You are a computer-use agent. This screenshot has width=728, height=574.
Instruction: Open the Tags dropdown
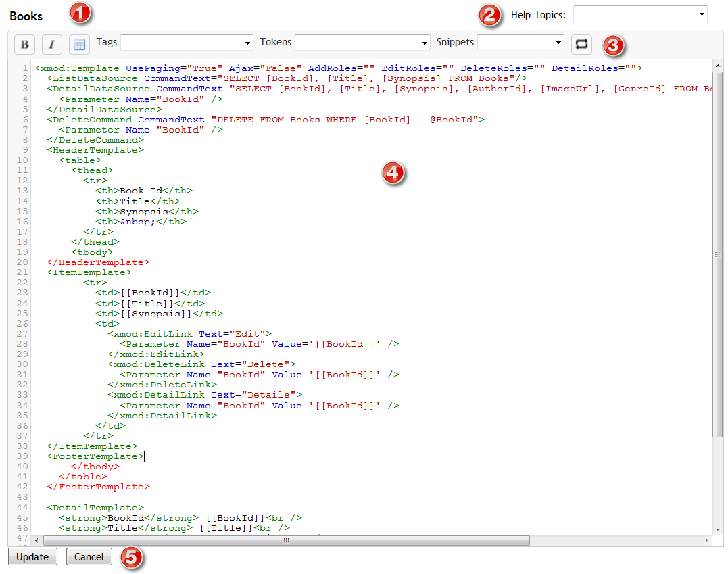[x=187, y=43]
